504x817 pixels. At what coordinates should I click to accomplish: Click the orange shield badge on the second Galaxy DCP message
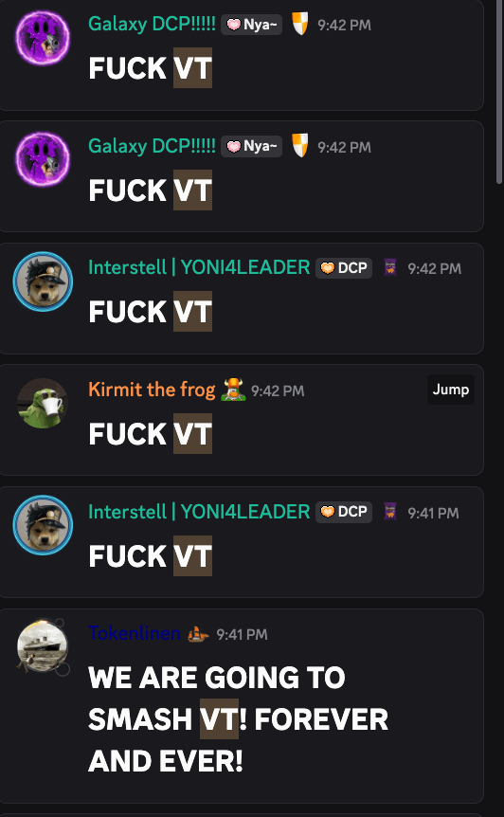point(300,145)
